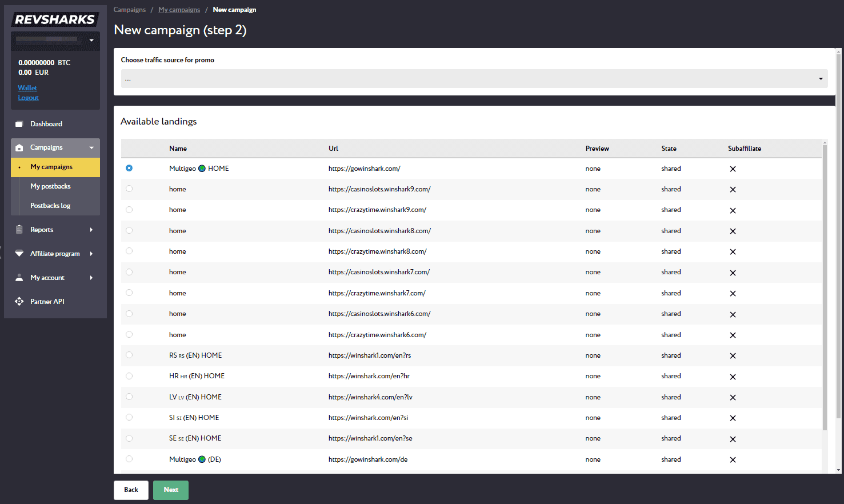Click the X for crazytime.winshark7.com row
Image resolution: width=844 pixels, height=504 pixels.
coord(733,294)
